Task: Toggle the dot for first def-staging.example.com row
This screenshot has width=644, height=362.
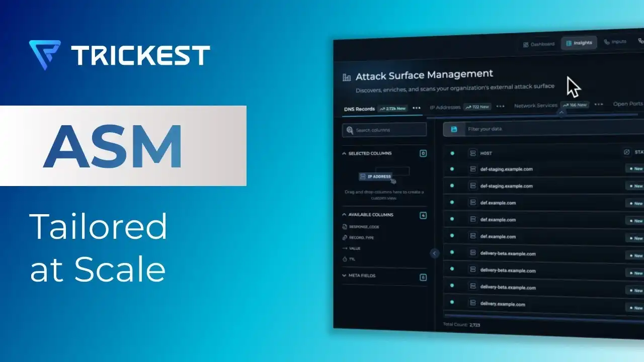Action: [x=452, y=169]
